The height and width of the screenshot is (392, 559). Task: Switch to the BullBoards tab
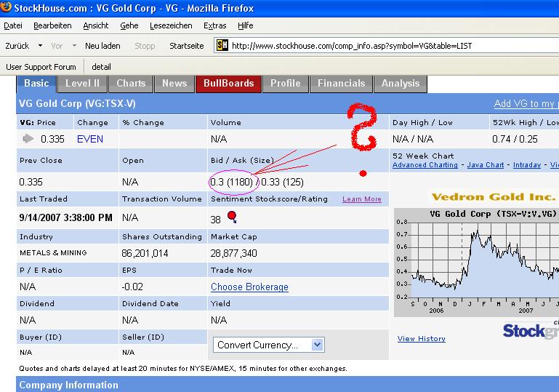(228, 84)
